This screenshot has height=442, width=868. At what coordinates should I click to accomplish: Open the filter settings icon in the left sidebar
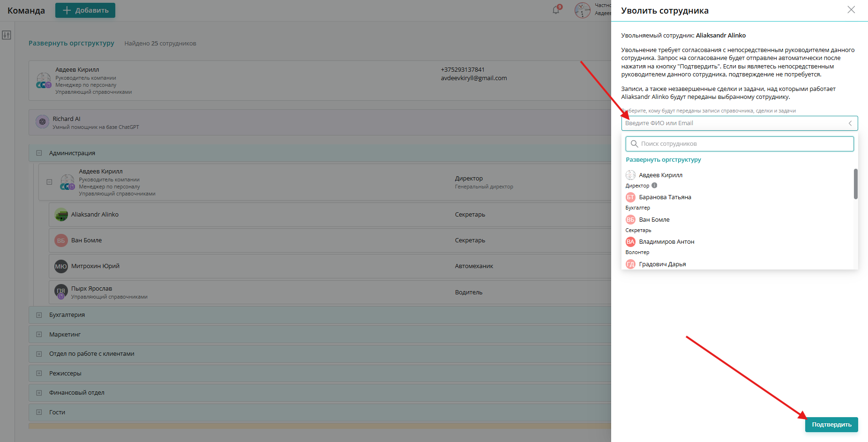point(7,35)
